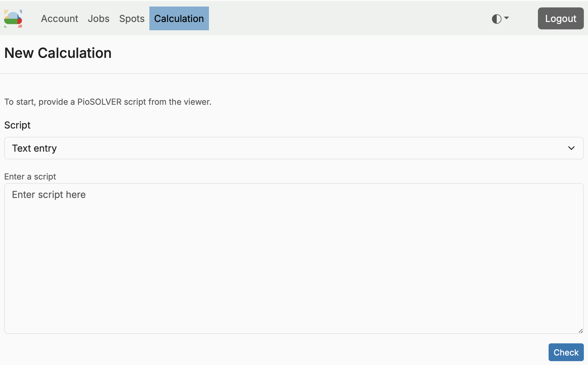Image resolution: width=588 pixels, height=365 pixels.
Task: Open the theme contrast toggle dropdown
Action: point(500,19)
